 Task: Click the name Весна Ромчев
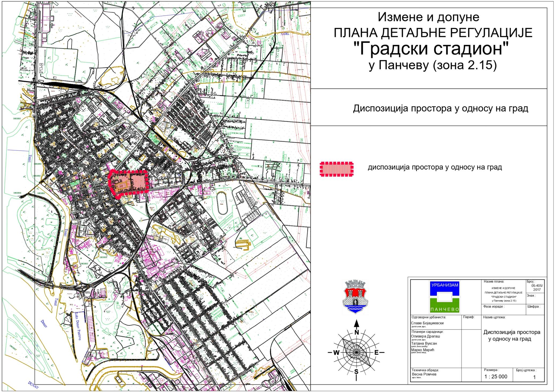click(x=424, y=374)
